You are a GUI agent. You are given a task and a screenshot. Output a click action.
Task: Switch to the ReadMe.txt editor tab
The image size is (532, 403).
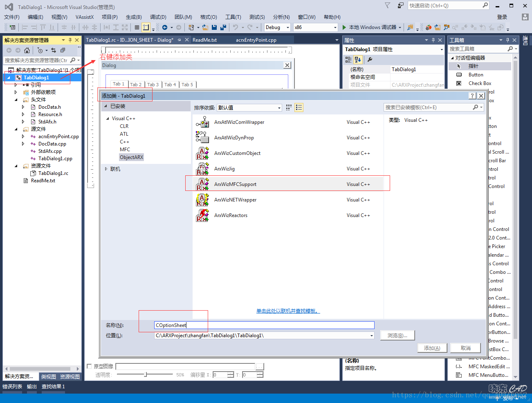coord(204,40)
